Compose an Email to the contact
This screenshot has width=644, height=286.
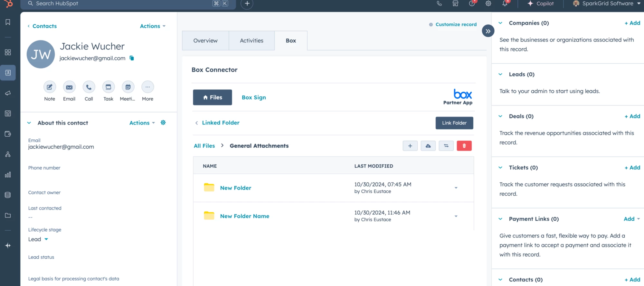click(x=69, y=87)
